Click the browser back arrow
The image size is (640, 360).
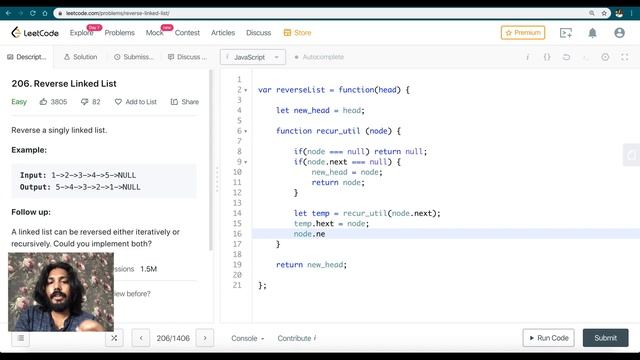tap(8, 13)
